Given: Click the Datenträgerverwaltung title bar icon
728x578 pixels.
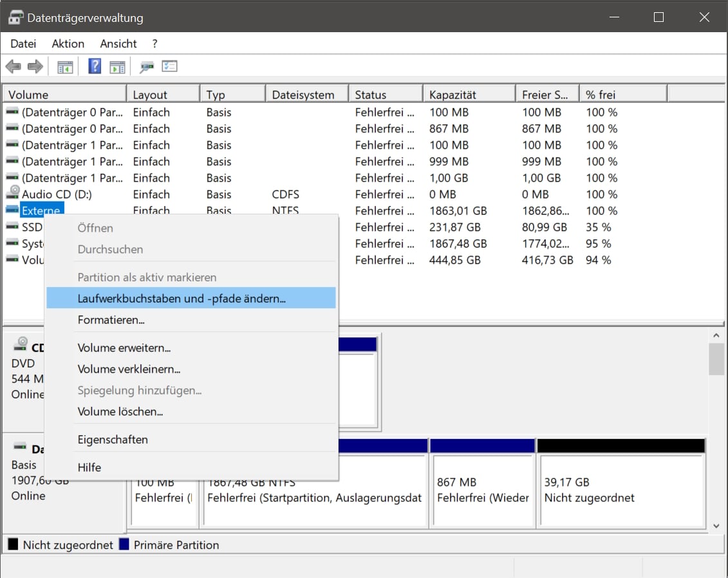Looking at the screenshot, I should coord(16,17).
